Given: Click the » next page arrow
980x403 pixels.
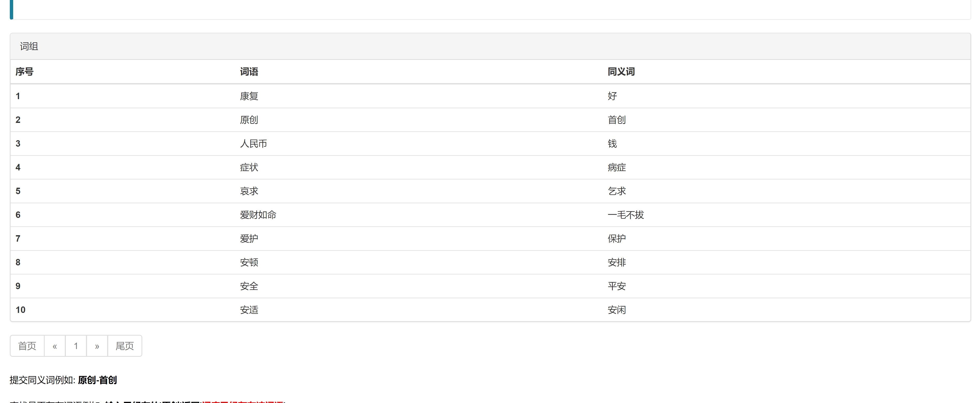Looking at the screenshot, I should (97, 346).
